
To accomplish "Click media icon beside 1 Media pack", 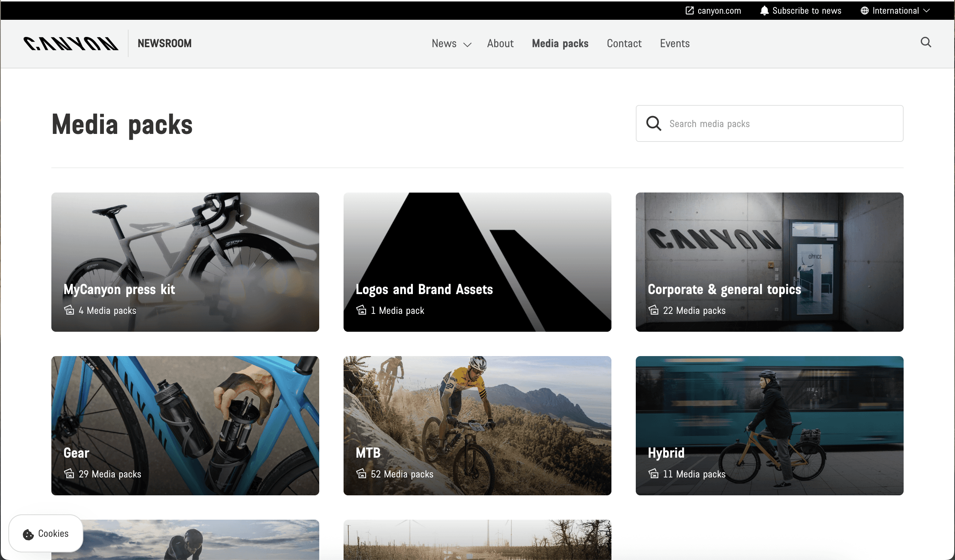I will pyautogui.click(x=361, y=310).
